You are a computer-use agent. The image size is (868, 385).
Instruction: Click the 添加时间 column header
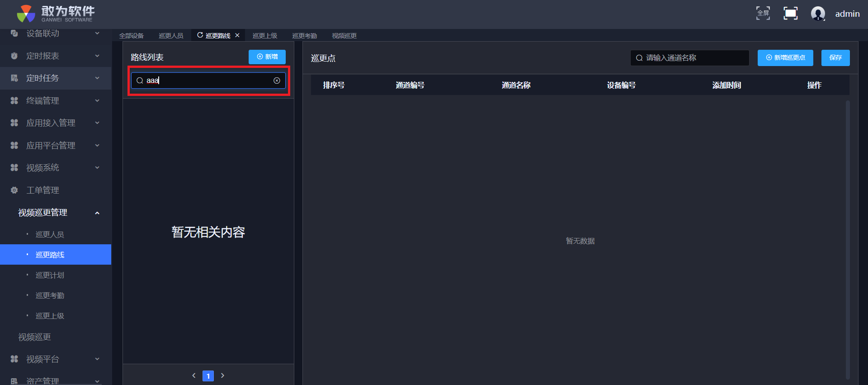pos(727,85)
